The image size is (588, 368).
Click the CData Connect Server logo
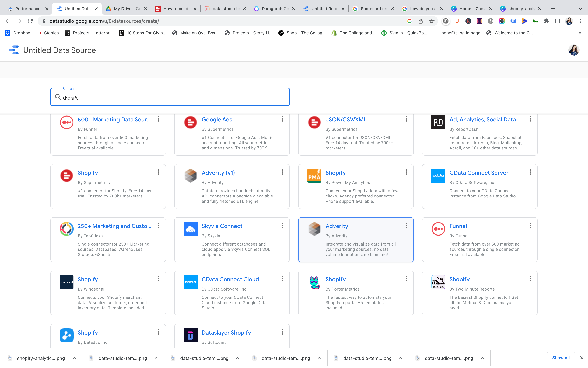[x=438, y=175]
